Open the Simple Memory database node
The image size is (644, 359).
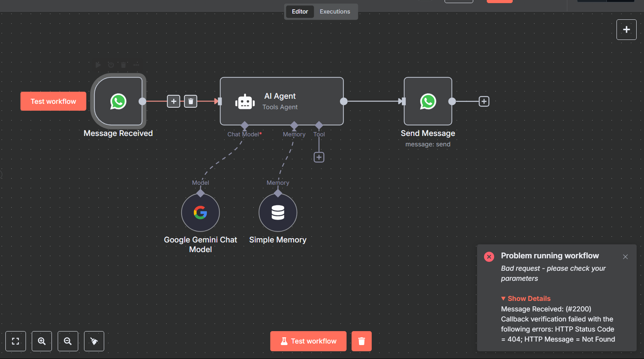pyautogui.click(x=278, y=212)
